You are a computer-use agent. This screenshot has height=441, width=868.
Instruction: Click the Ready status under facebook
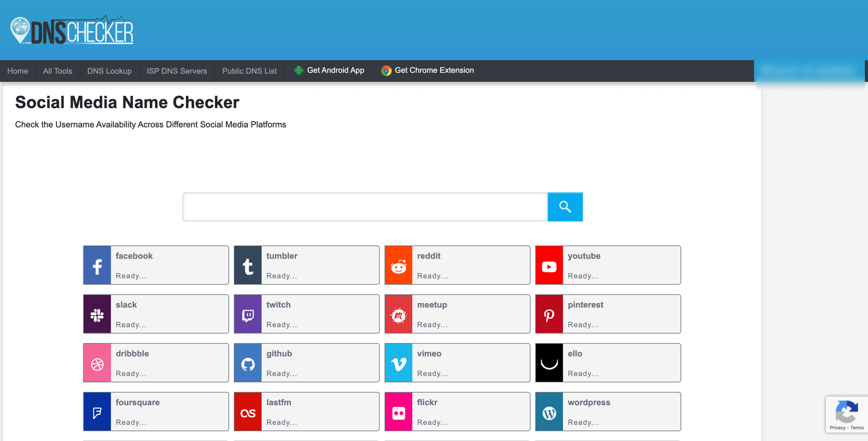[131, 276]
